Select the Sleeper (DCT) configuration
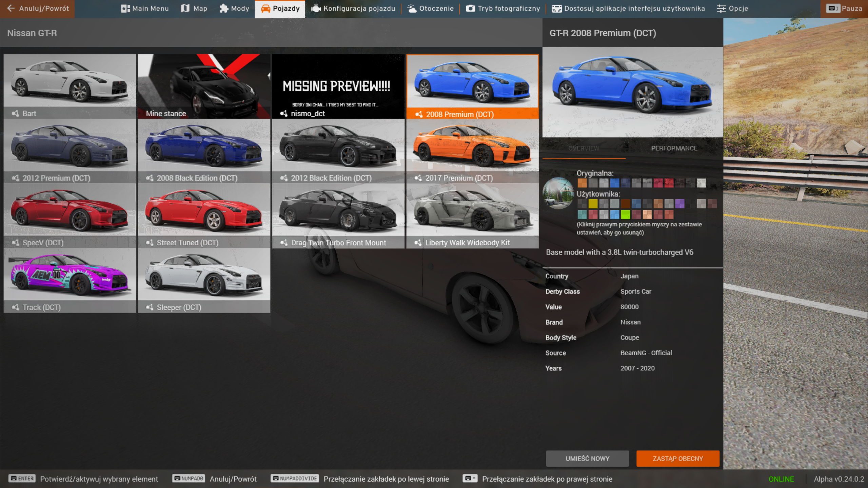 (204, 281)
